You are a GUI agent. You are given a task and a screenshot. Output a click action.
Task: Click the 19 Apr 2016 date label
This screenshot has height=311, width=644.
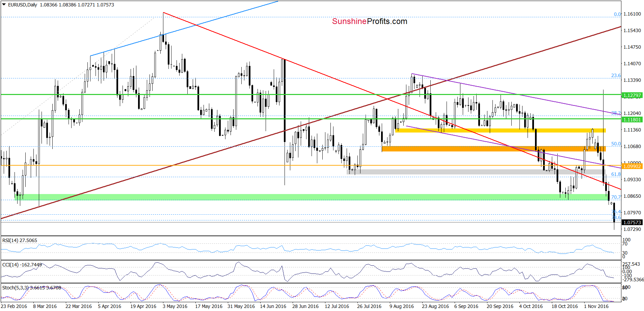(143, 306)
